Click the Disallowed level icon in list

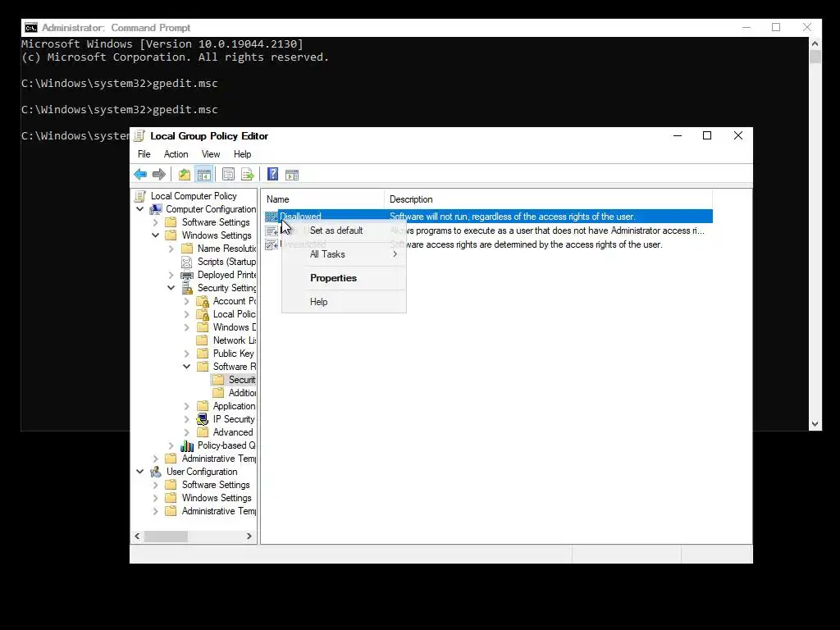(271, 217)
